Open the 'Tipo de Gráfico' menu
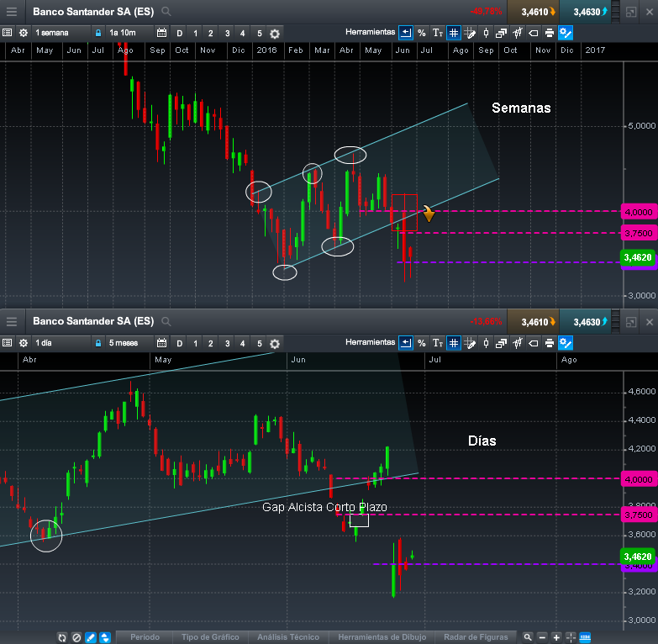Viewport: 658px width, 644px height. (x=210, y=637)
